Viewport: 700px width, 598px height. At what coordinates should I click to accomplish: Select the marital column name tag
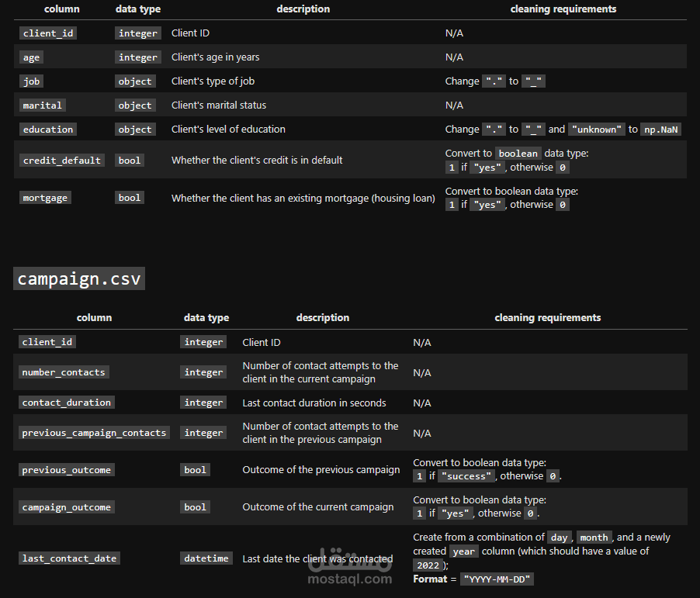coord(42,105)
